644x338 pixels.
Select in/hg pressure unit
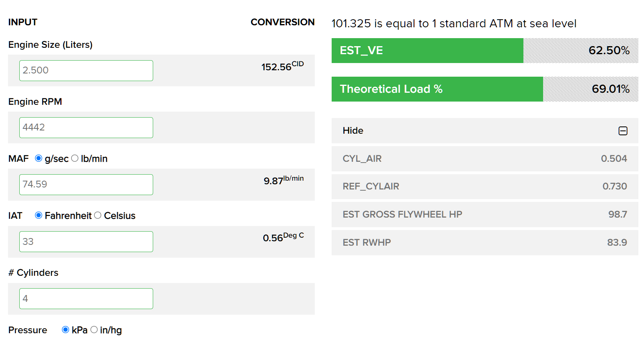pos(94,330)
